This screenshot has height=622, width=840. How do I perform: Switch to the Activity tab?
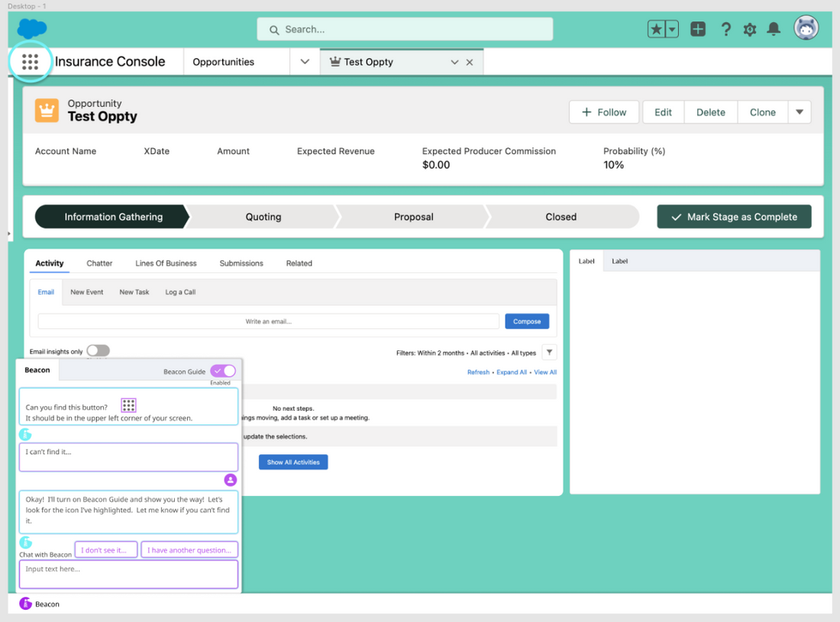50,263
